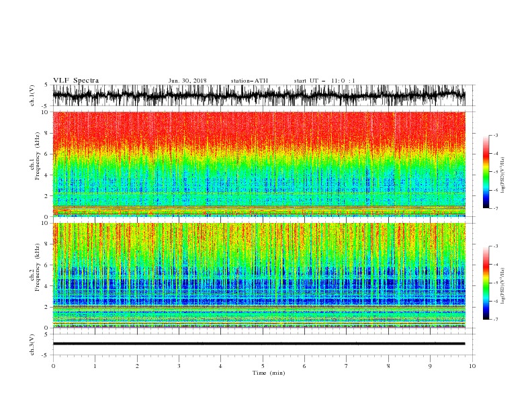The image size is (532, 411).
Task: Click the ch.1 voltage waveform trace
Action: [259, 95]
